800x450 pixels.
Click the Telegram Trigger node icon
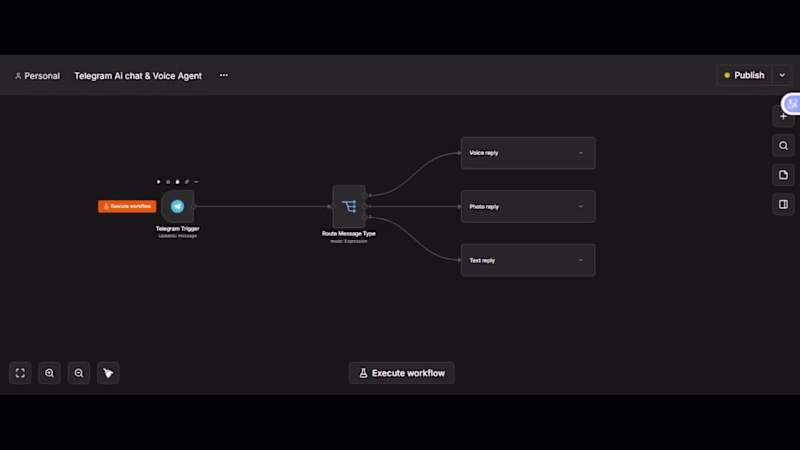pos(178,206)
